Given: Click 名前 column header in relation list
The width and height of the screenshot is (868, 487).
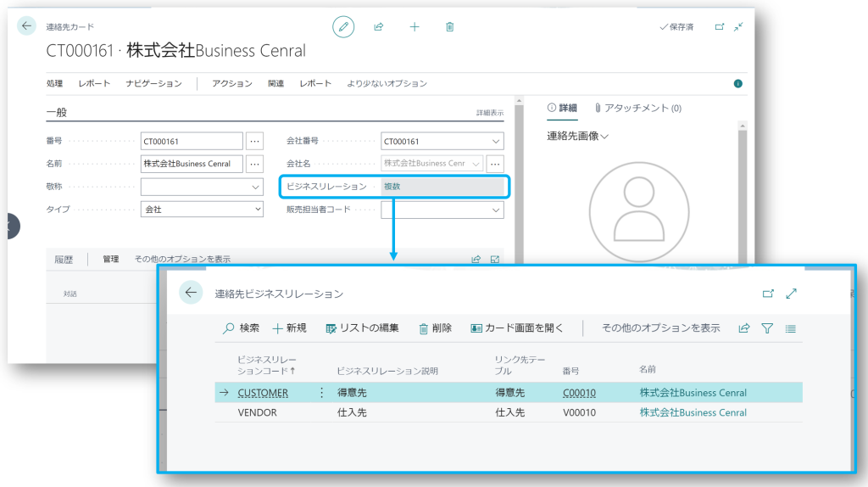Looking at the screenshot, I should point(647,370).
